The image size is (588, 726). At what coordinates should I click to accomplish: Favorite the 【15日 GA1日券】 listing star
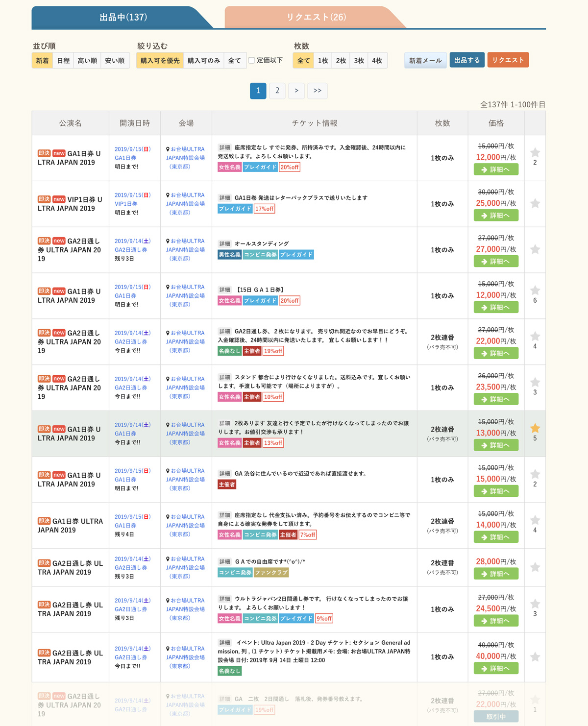(535, 290)
